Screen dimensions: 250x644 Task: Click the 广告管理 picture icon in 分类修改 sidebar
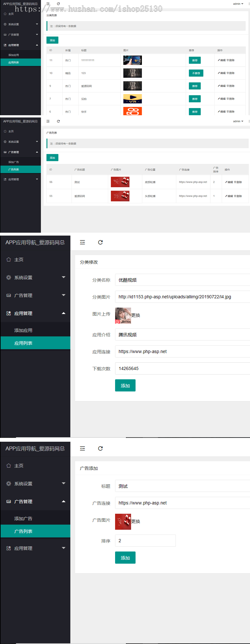click(9, 295)
